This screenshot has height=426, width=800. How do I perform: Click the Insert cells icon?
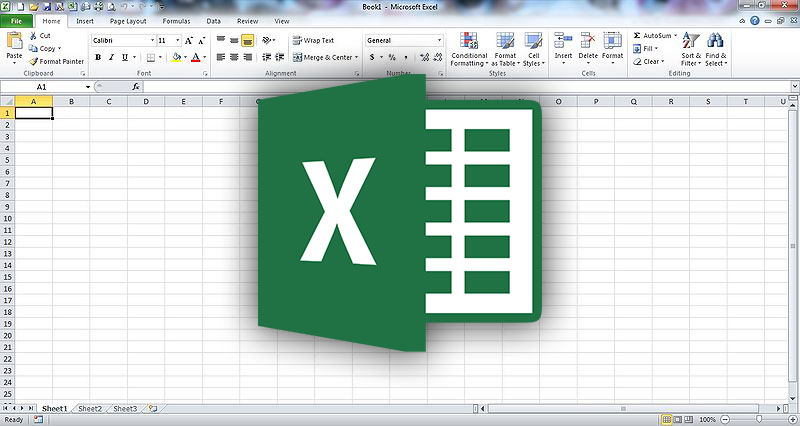[563, 40]
